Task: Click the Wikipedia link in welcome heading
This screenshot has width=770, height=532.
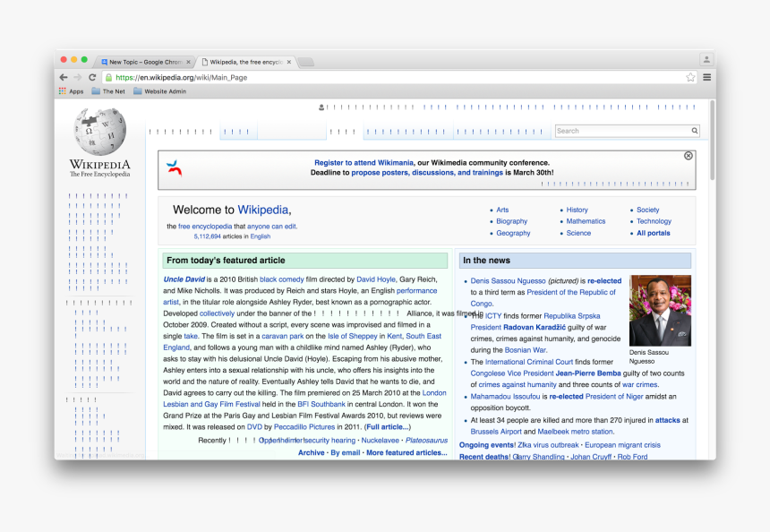Action: (263, 210)
